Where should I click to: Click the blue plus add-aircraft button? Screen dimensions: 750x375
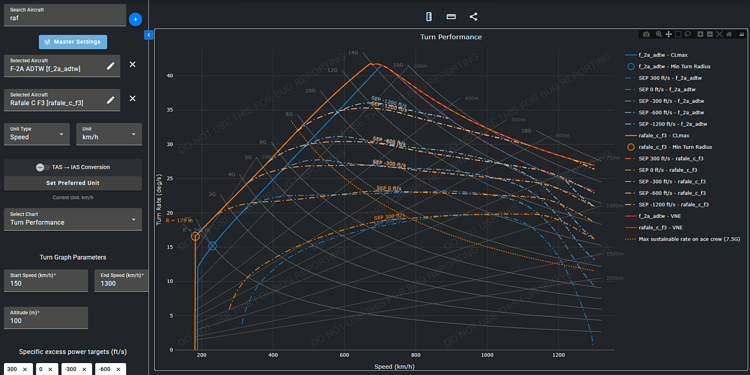coord(135,20)
